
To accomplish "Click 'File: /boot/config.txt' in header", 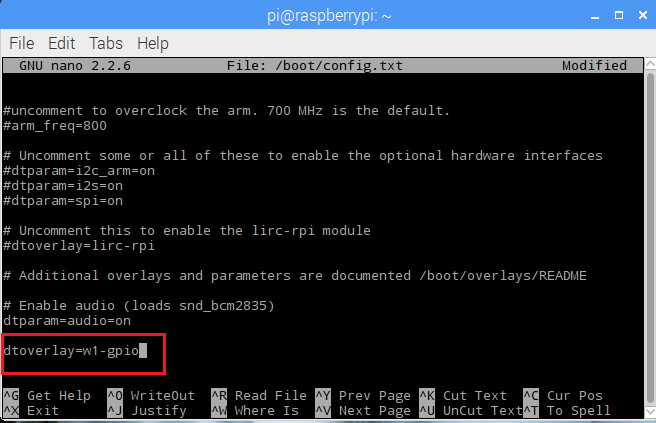I will 315,66.
